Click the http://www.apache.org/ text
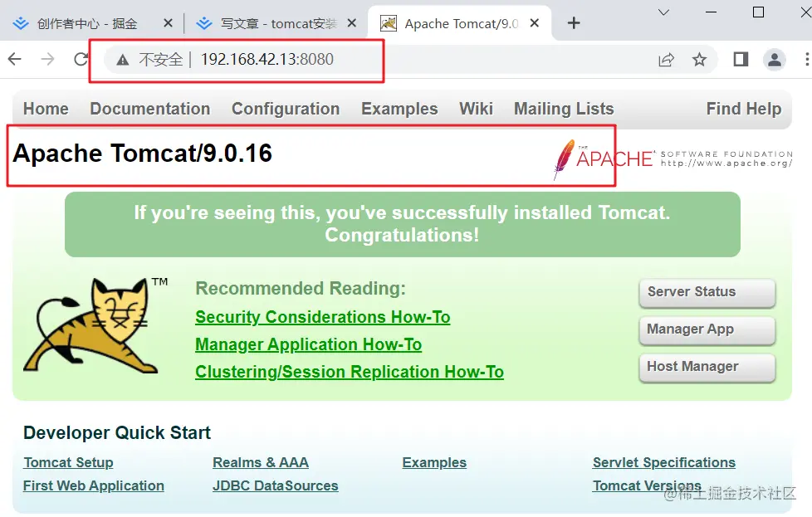 click(x=726, y=163)
